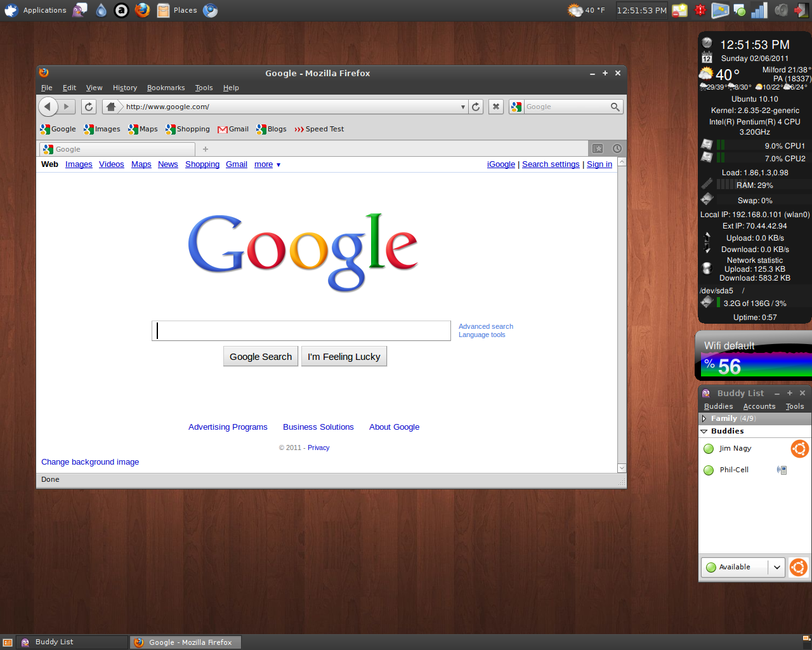Click the Privacy link
This screenshot has width=812, height=650.
point(318,448)
